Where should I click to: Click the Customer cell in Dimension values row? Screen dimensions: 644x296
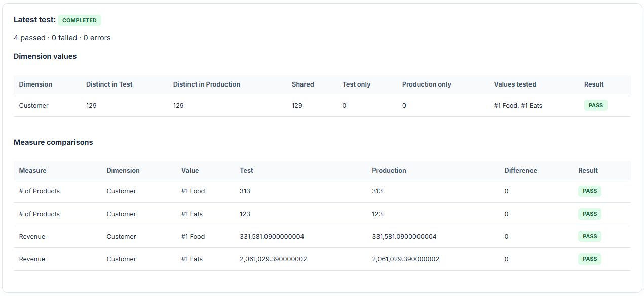coord(34,106)
